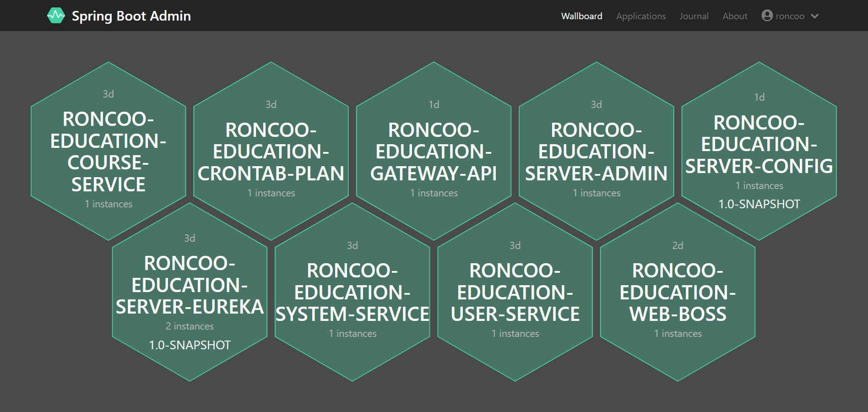Click the '1d' uptime on SERVER-CONFIG
This screenshot has width=868, height=412.
(x=759, y=97)
